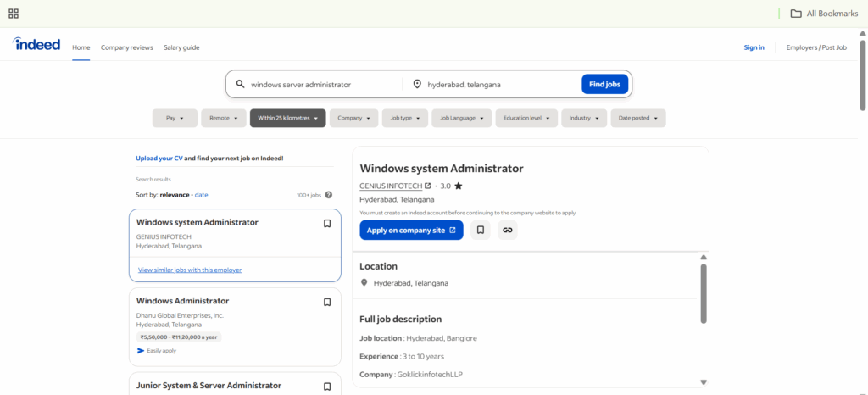Open the Within 25 kilometres dropdown
Viewport: 868px width, 395px height.
tap(287, 119)
